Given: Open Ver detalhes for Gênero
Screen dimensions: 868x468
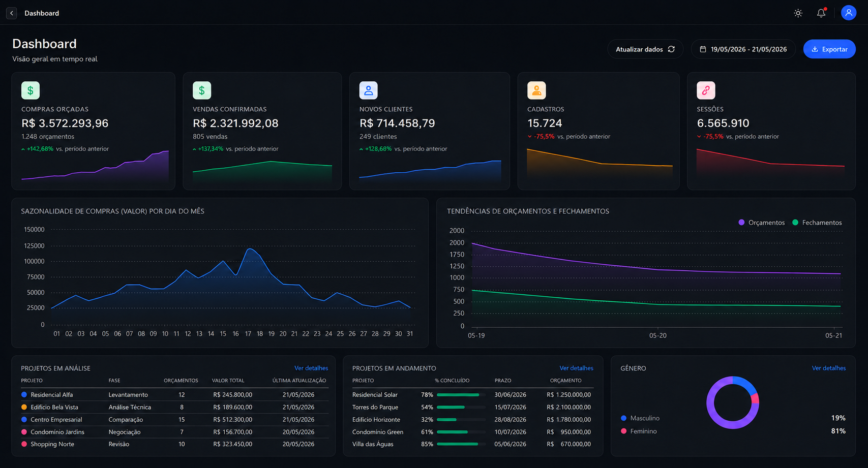Looking at the screenshot, I should coord(829,368).
